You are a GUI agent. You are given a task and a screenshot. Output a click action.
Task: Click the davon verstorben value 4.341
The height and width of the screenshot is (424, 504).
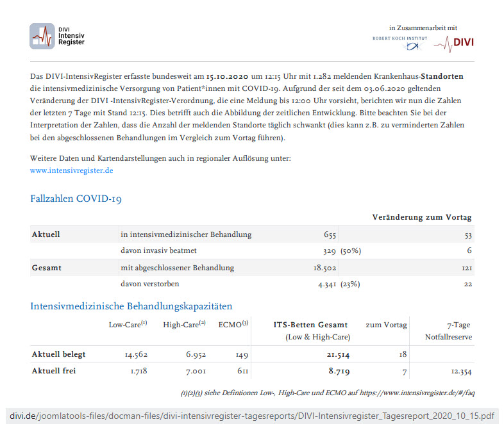point(327,284)
